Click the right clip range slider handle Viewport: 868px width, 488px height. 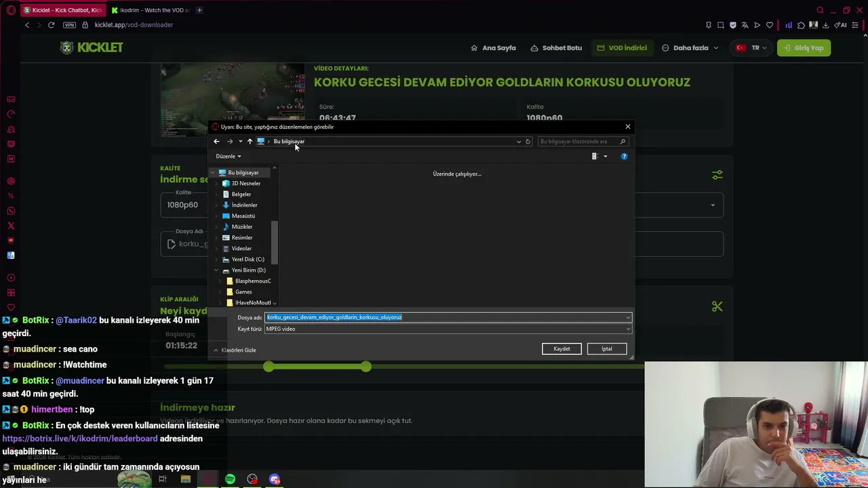366,367
